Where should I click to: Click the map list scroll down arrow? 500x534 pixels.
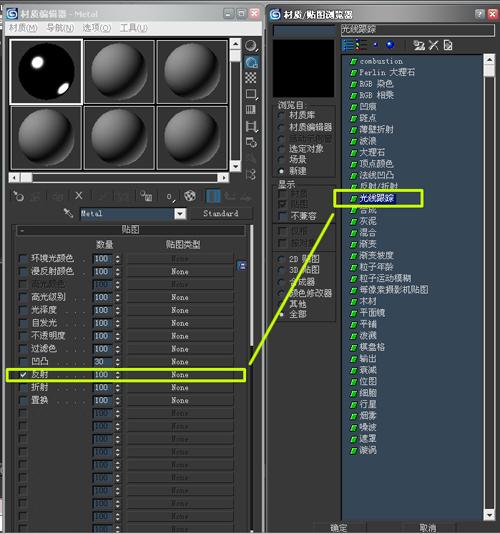489,515
